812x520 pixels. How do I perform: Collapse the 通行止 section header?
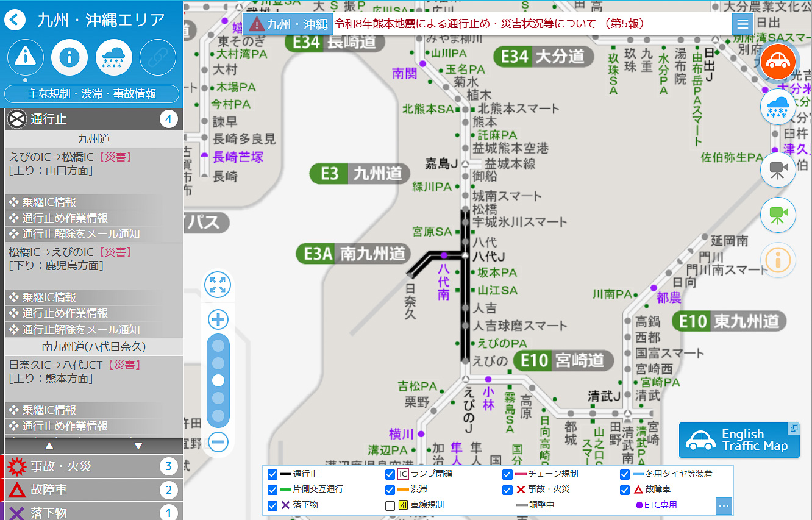[94, 119]
